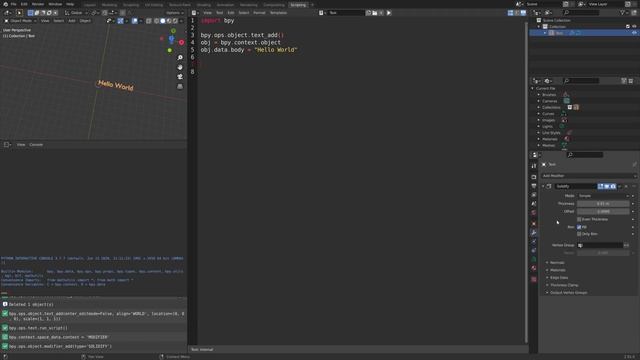Screen dimensions: 640x360
Task: Open Solidify Mode Simple dropdown
Action: [x=603, y=196]
